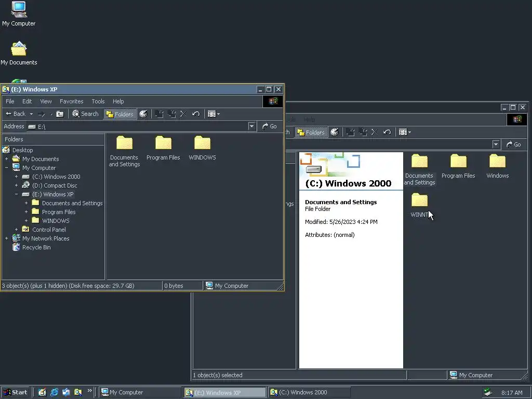This screenshot has width=532, height=399.
Task: Toggle Folders button in Windows 2000 window
Action: 311,132
